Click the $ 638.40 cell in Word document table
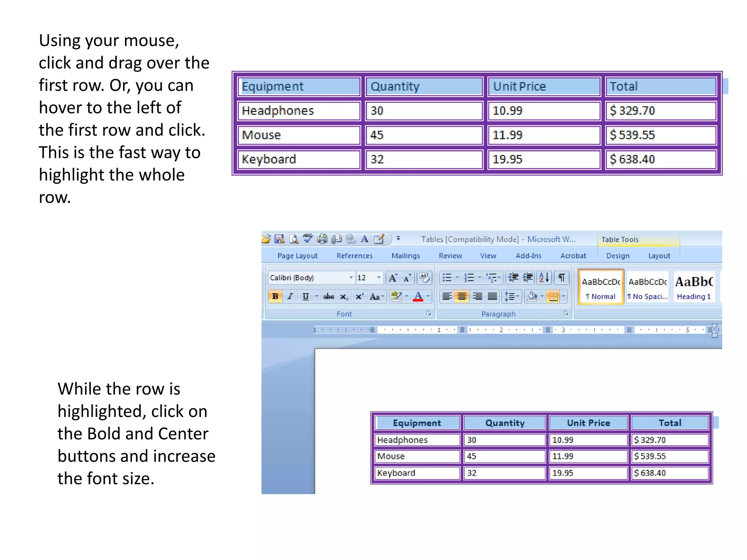The height and width of the screenshot is (560, 747). (670, 473)
